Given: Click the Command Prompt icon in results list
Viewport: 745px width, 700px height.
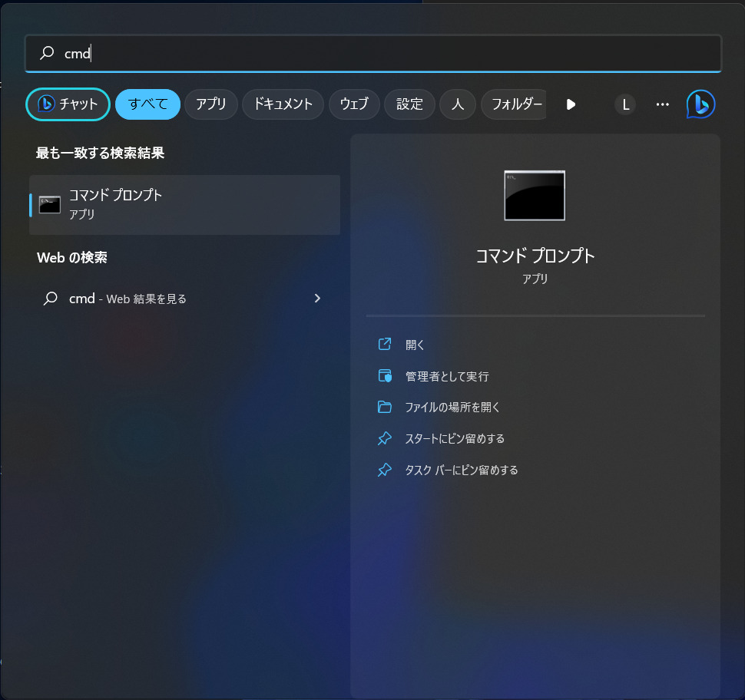Looking at the screenshot, I should click(49, 205).
